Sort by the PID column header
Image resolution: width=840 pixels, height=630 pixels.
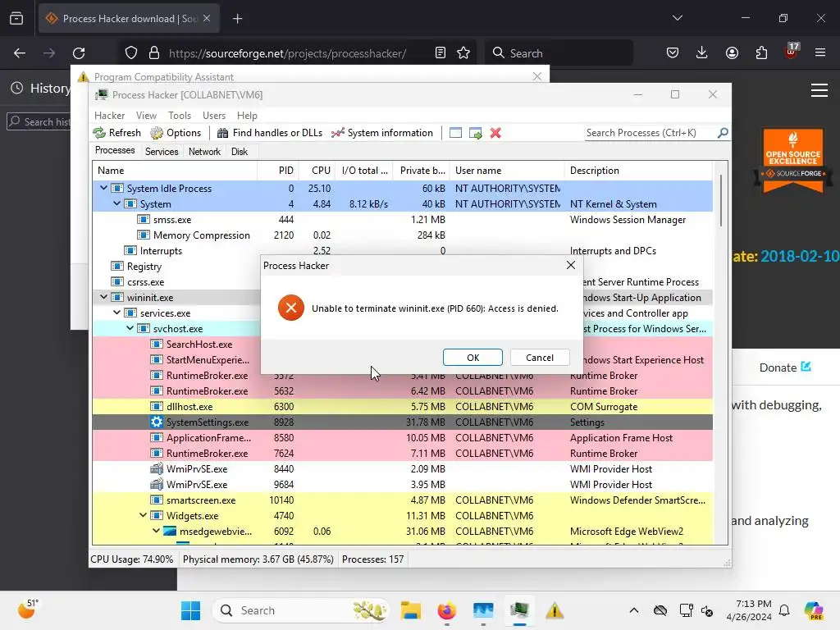pyautogui.click(x=279, y=171)
